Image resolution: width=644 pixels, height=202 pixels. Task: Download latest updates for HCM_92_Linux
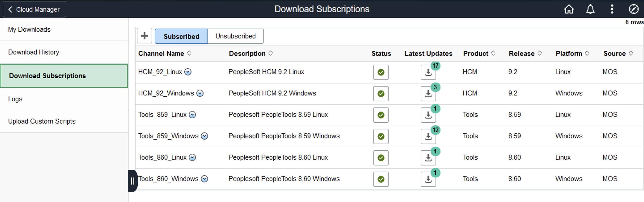[428, 72]
